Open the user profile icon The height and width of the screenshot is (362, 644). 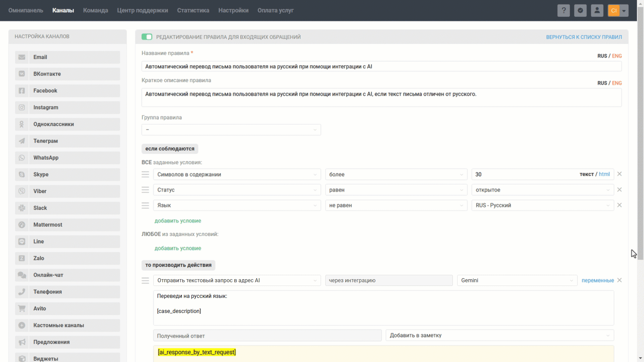pos(597,10)
